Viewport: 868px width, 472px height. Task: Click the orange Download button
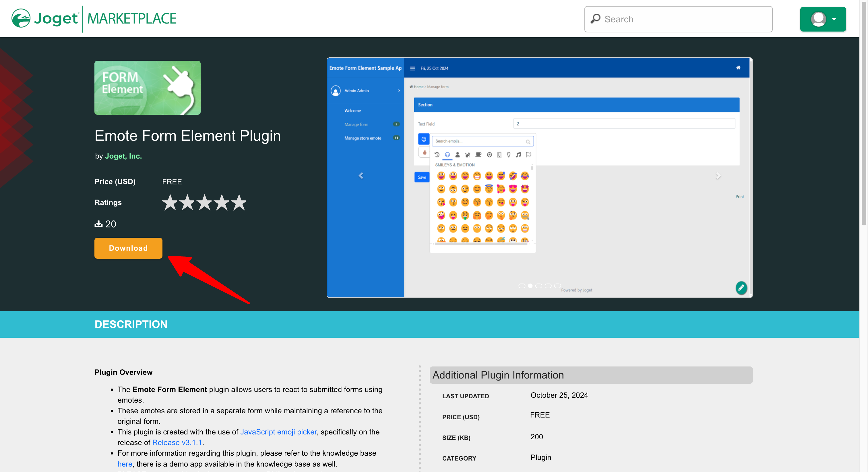(x=128, y=248)
